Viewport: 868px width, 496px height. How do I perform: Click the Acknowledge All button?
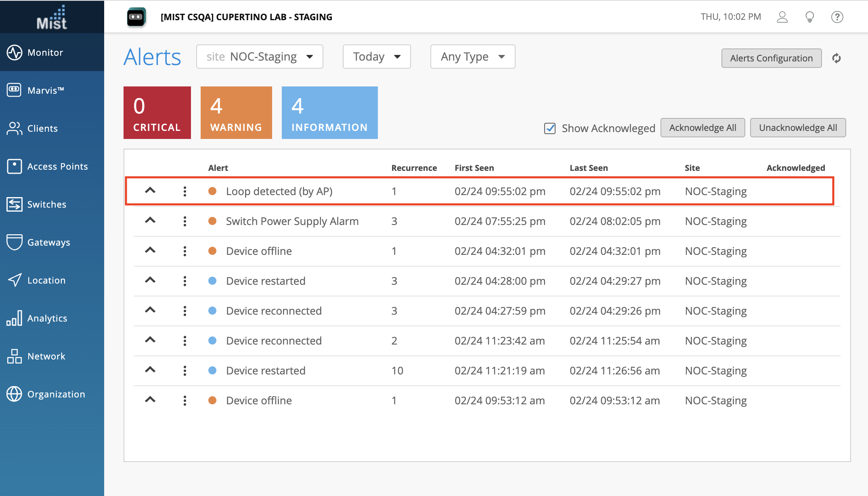702,128
